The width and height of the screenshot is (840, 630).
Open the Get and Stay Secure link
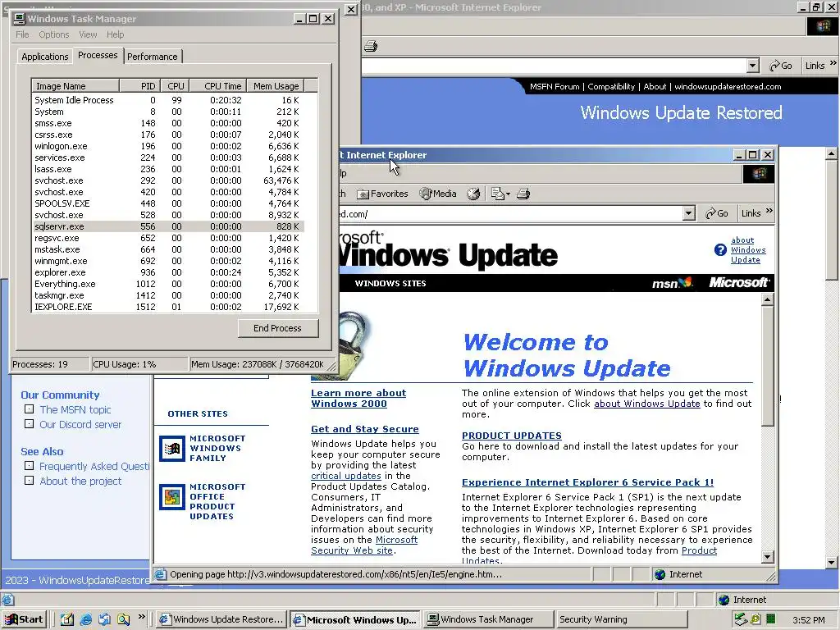[x=365, y=428]
